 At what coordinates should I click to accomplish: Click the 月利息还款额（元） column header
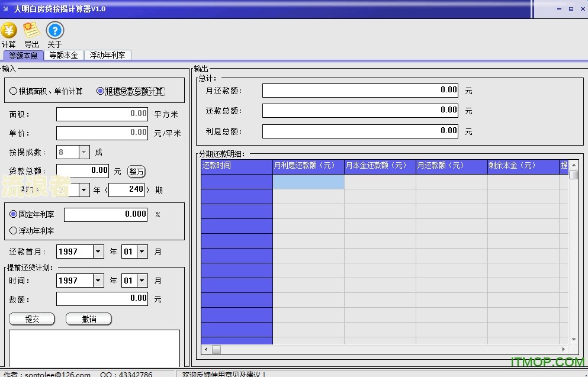point(309,167)
